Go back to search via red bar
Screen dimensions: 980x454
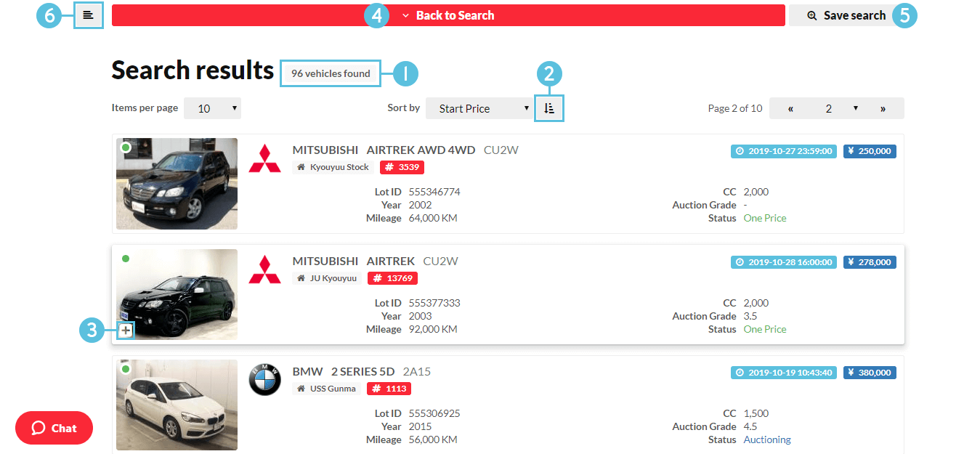pyautogui.click(x=448, y=15)
